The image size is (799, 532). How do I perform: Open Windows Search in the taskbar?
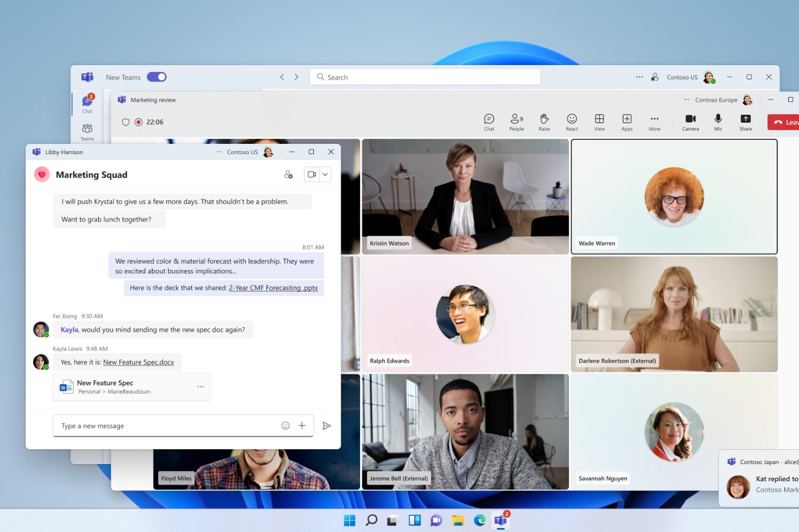pyautogui.click(x=372, y=520)
